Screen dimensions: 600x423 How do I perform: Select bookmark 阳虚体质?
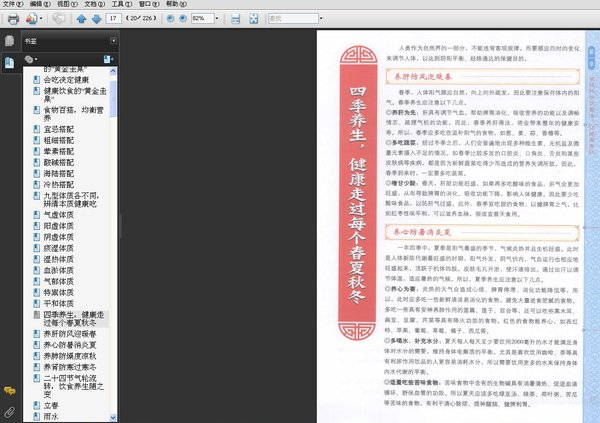coord(59,226)
